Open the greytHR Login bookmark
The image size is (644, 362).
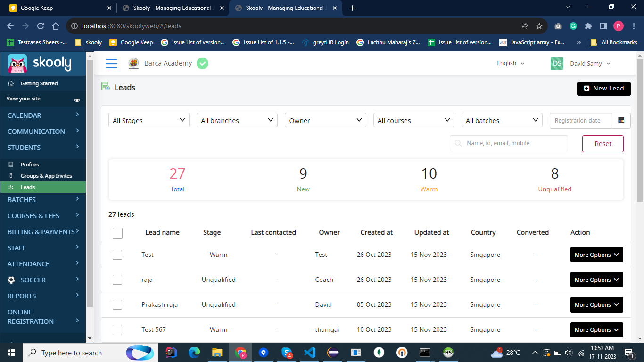click(x=325, y=42)
